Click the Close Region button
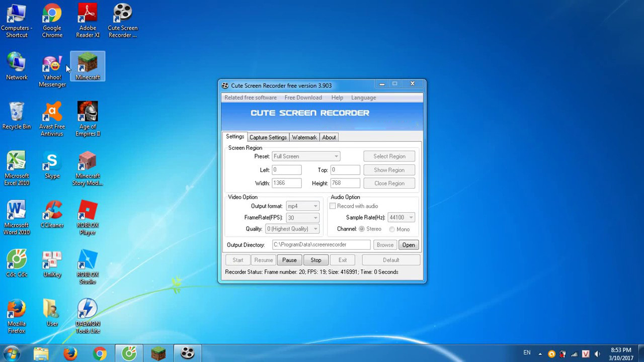Viewport: 644px width, 362px height. coord(389,184)
